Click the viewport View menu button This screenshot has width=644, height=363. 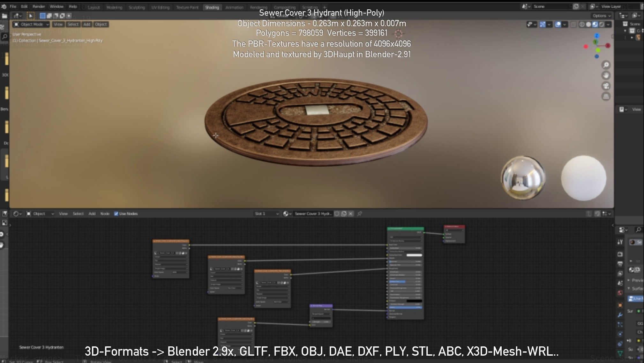[58, 24]
